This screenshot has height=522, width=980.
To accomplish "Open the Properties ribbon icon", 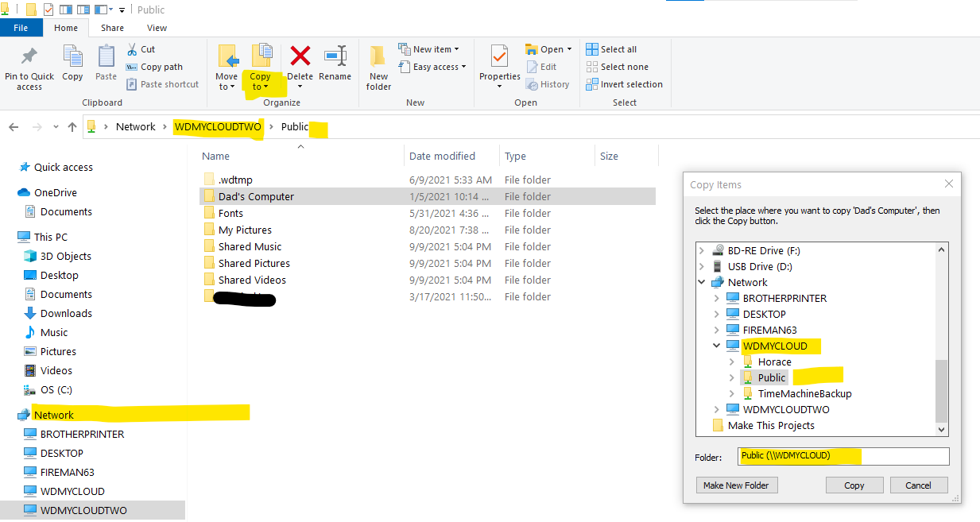I will click(499, 57).
